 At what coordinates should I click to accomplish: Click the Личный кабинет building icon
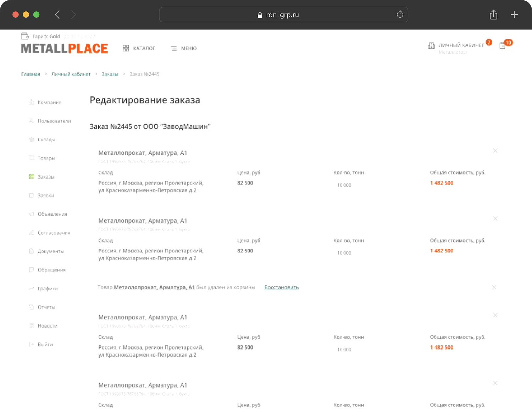pyautogui.click(x=431, y=45)
